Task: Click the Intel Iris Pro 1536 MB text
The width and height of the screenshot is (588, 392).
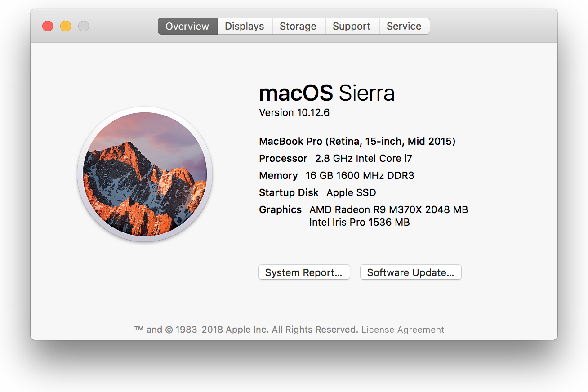Action: coord(359,222)
